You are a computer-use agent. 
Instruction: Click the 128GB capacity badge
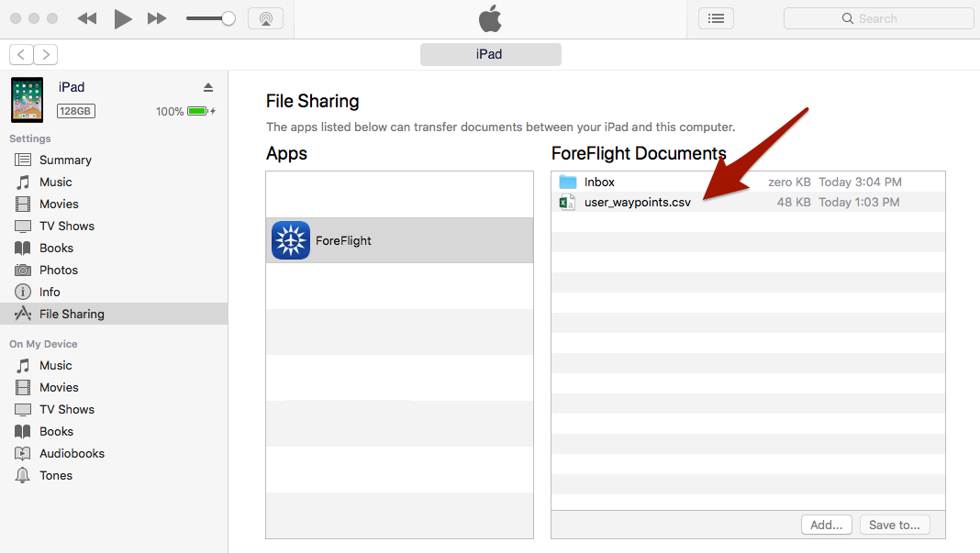[75, 111]
